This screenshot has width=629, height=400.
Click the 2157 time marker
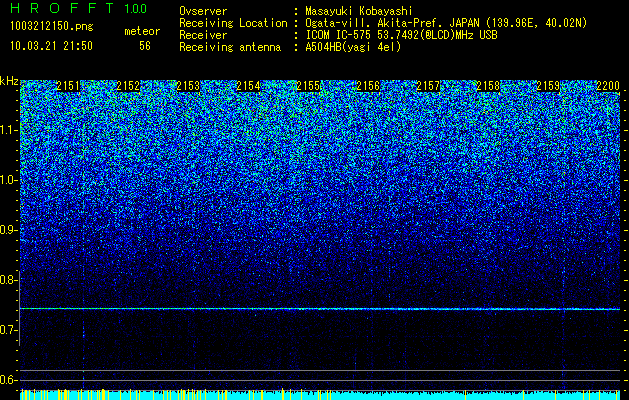coord(428,86)
